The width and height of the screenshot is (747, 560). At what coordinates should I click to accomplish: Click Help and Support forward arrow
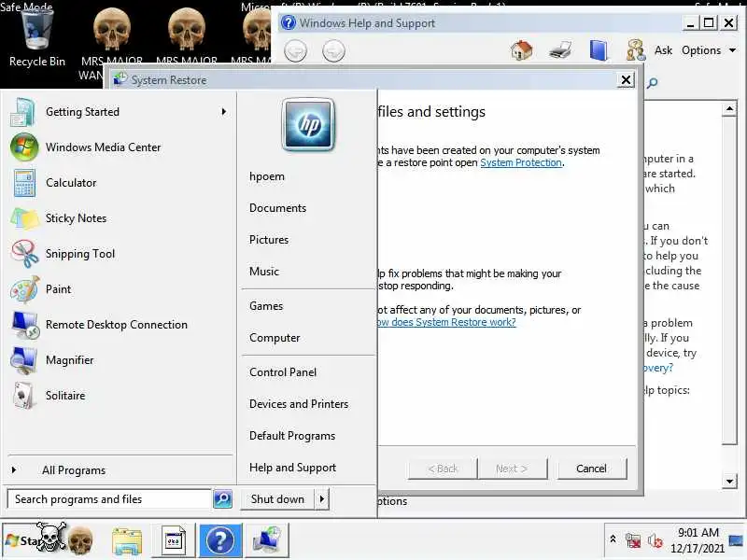333,51
